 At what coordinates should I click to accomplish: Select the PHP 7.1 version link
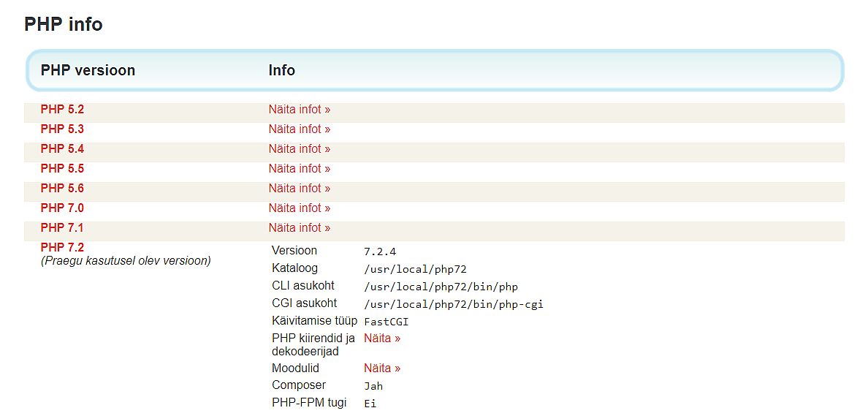click(62, 228)
